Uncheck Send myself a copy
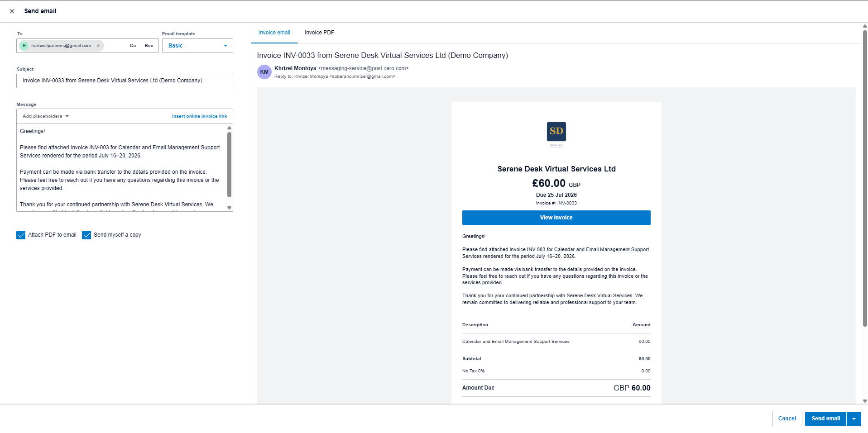Viewport: 868px width, 433px height. pyautogui.click(x=86, y=235)
